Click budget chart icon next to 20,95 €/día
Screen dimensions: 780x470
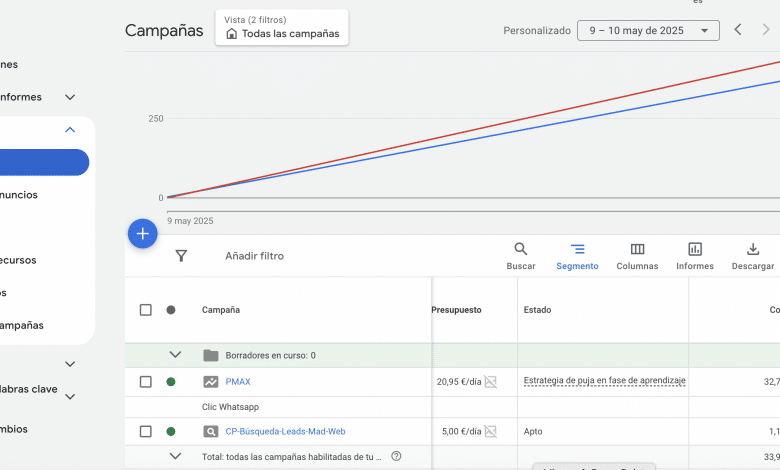click(x=490, y=382)
